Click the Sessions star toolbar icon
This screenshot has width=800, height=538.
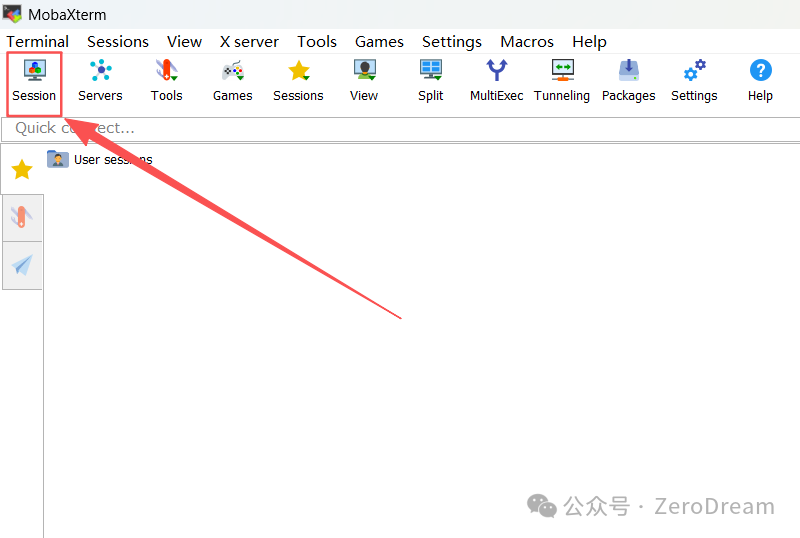click(298, 82)
